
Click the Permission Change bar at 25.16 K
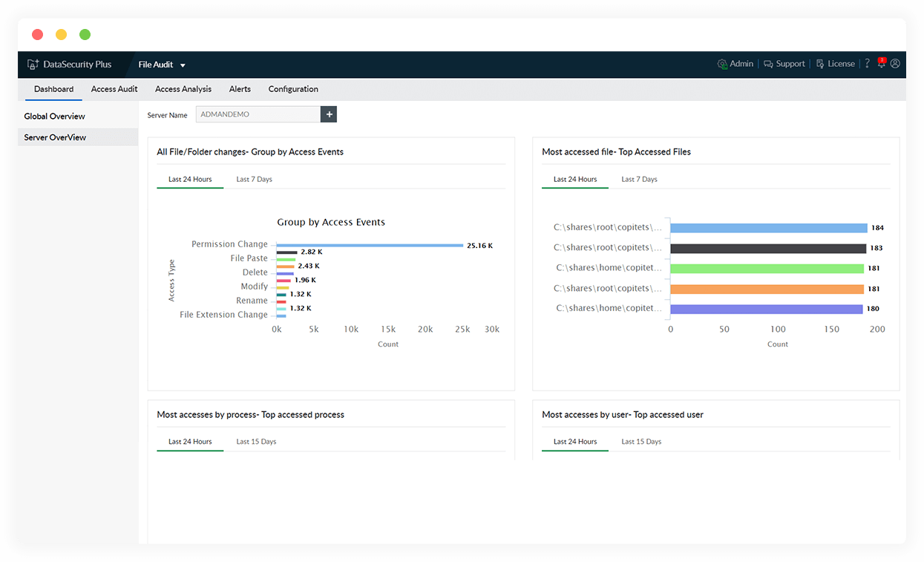370,245
